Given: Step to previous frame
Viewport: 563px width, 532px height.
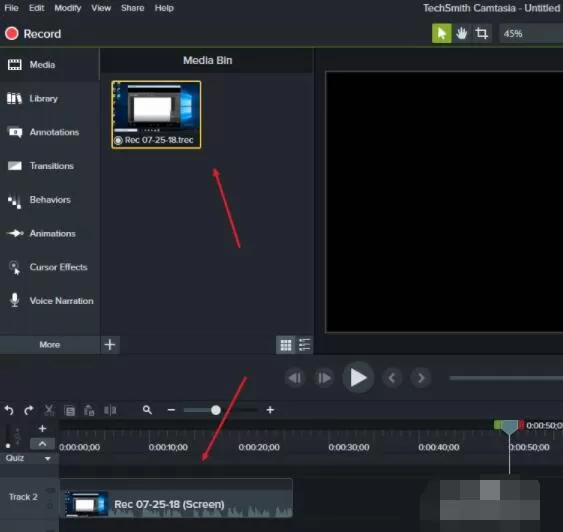Looking at the screenshot, I should click(295, 378).
